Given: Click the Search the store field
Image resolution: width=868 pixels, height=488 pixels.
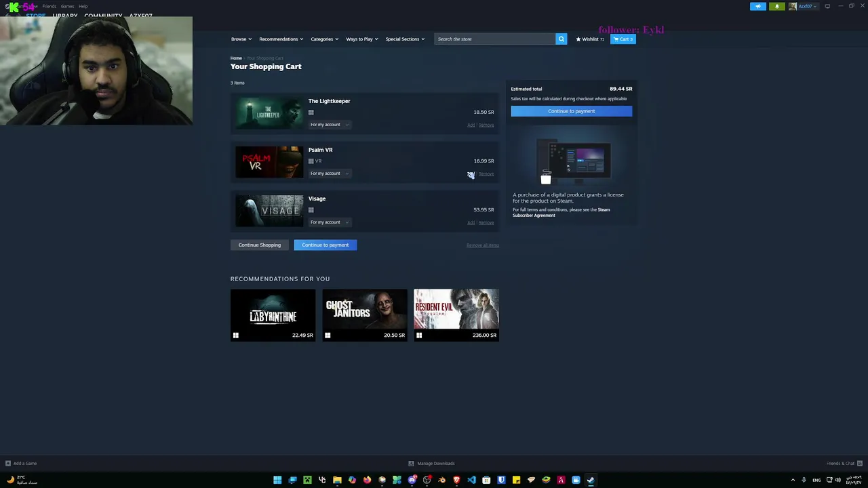Looking at the screenshot, I should point(495,39).
